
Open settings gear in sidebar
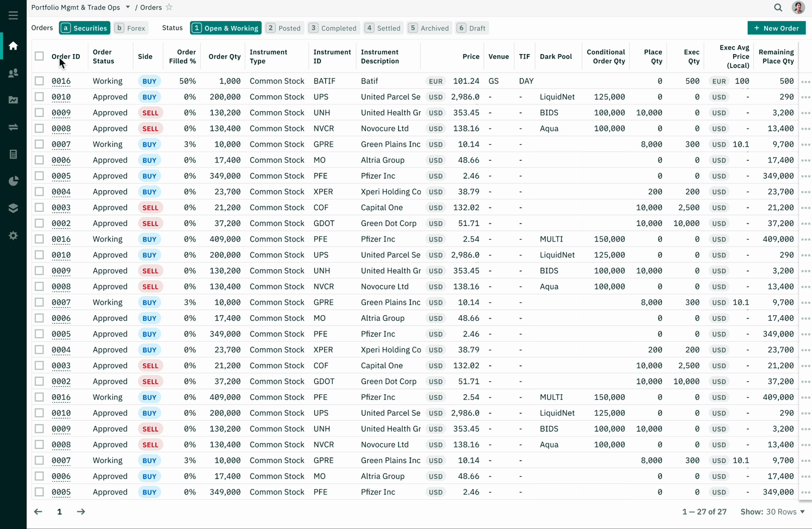(x=13, y=235)
